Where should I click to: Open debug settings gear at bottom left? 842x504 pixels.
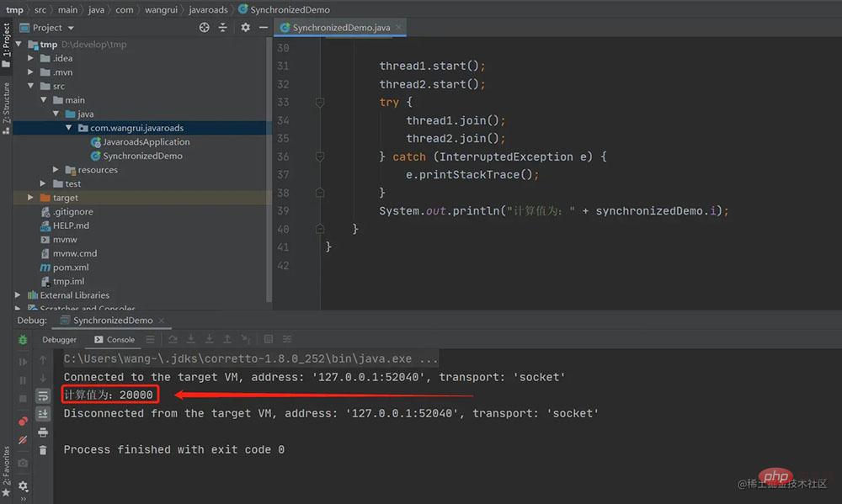click(23, 485)
